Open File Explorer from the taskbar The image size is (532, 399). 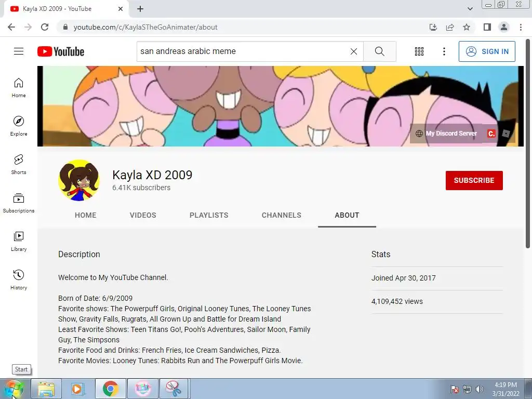46,389
